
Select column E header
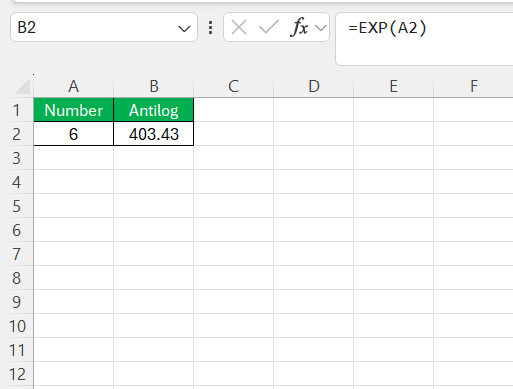[393, 86]
